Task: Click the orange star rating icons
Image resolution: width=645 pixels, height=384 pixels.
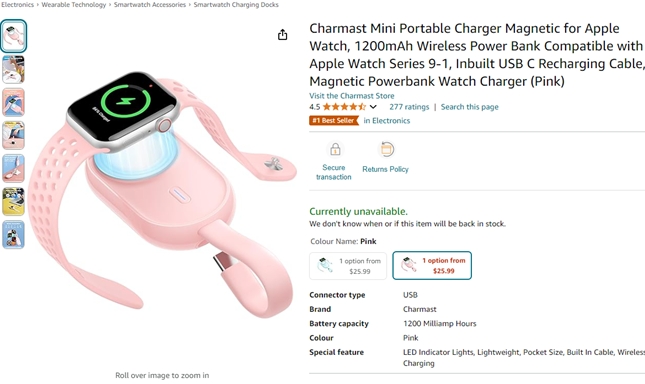Action: [x=344, y=107]
